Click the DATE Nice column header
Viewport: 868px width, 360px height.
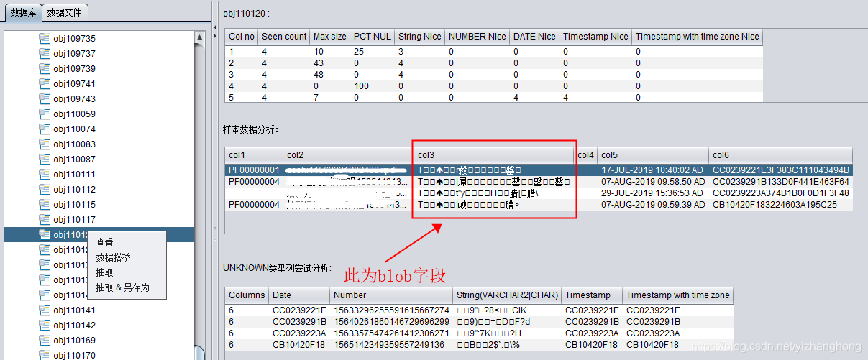click(535, 36)
